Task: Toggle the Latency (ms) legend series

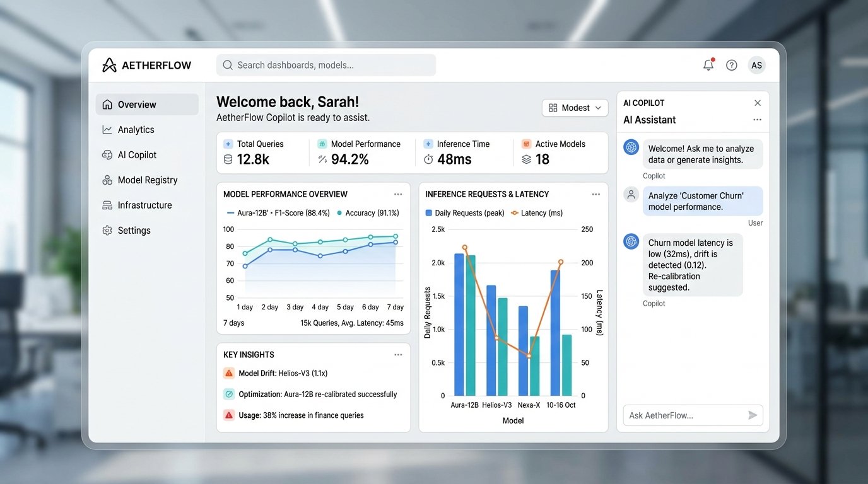Action: [536, 213]
